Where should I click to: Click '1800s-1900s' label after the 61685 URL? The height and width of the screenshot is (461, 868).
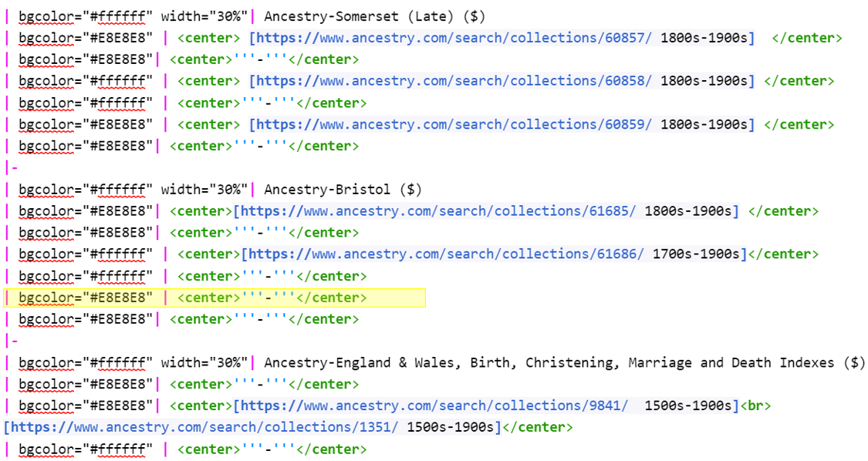point(687,211)
